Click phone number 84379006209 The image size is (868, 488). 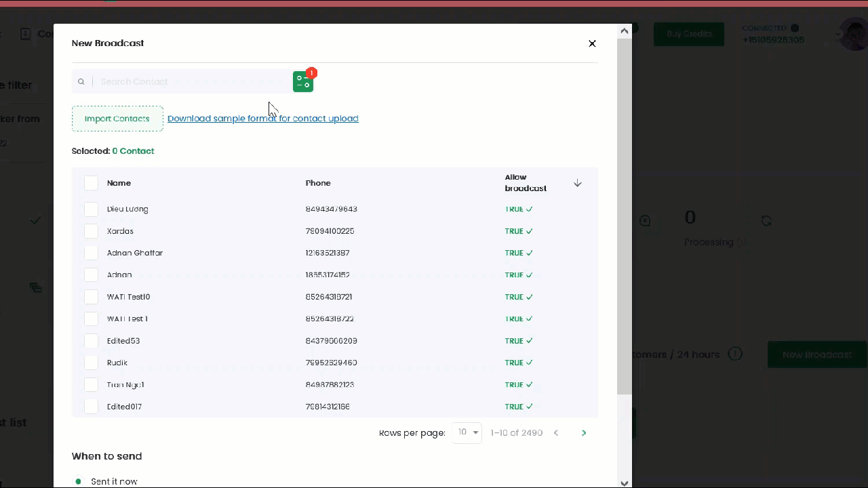pyautogui.click(x=332, y=341)
